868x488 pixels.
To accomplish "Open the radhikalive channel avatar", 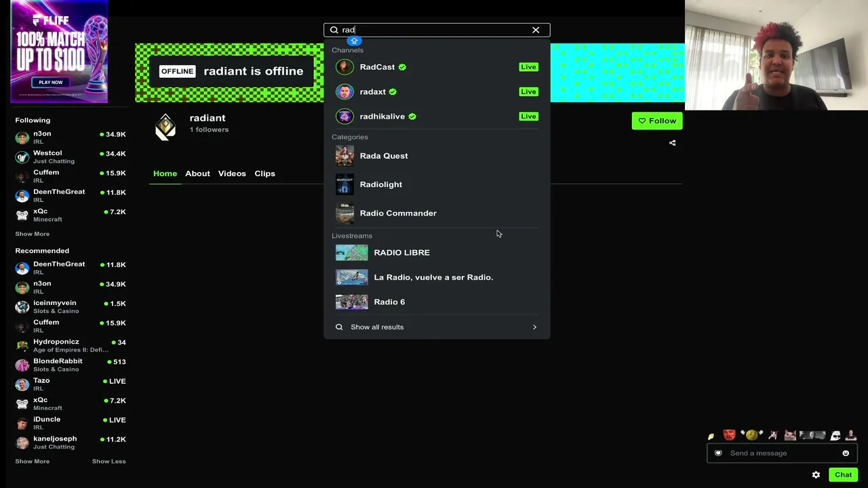I will point(344,117).
